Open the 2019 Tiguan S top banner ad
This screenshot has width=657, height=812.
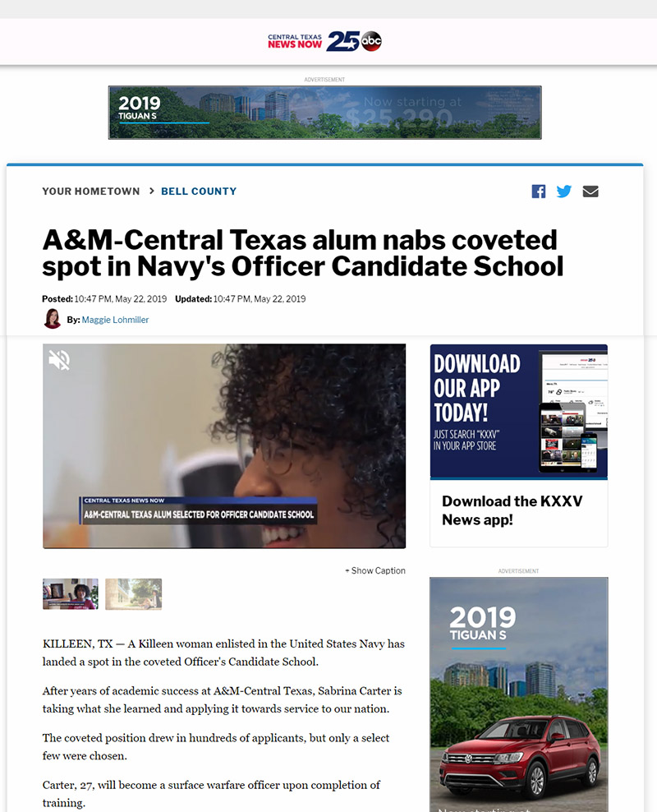325,113
